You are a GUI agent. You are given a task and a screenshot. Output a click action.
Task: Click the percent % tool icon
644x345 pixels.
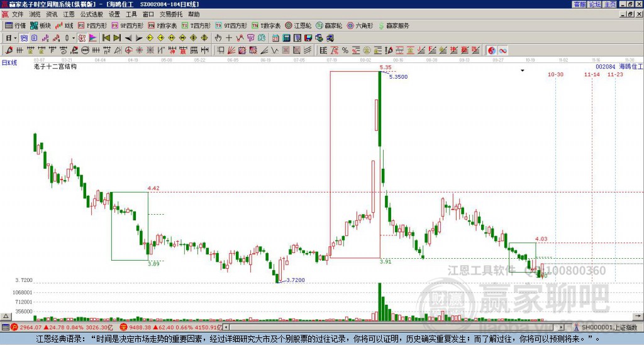[x=345, y=50]
